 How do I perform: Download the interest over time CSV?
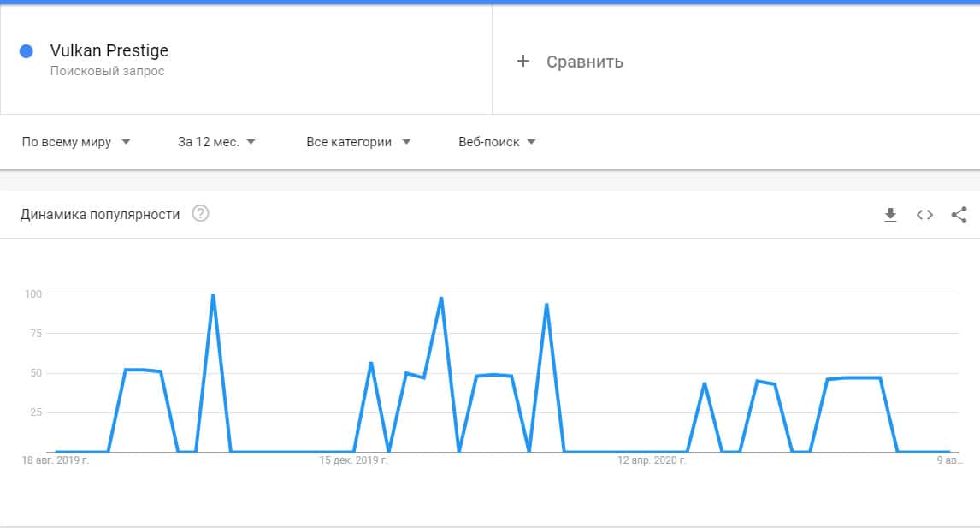coord(890,215)
